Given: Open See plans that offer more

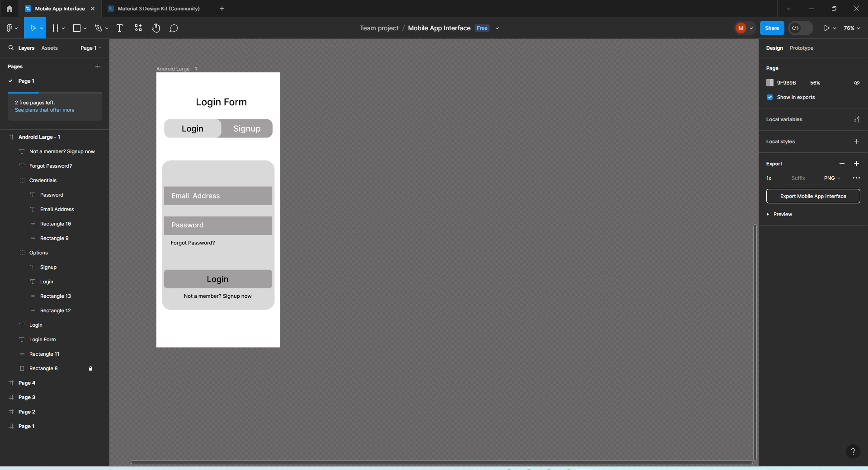Looking at the screenshot, I should [x=44, y=110].
